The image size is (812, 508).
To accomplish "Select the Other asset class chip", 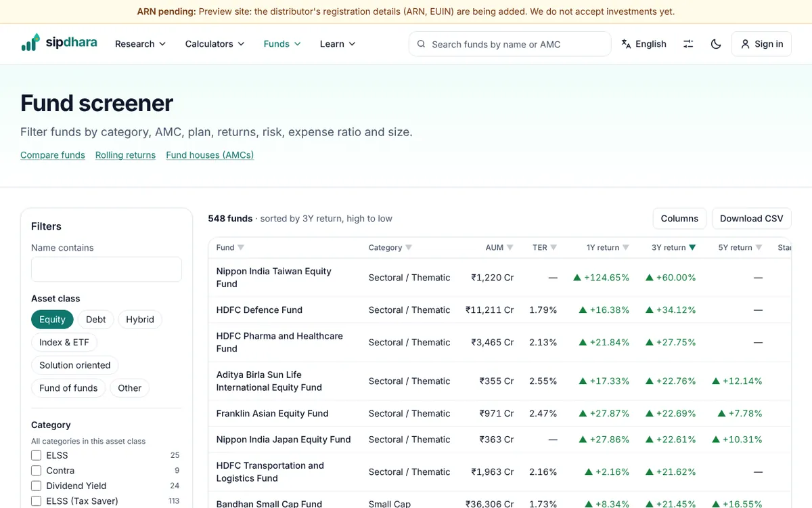I will tap(130, 388).
